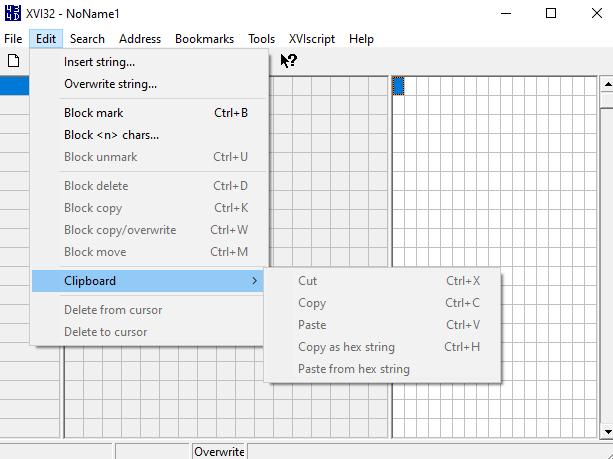This screenshot has height=459, width=613.
Task: Click the Overwrite mode status bar panel
Action: pos(219,452)
